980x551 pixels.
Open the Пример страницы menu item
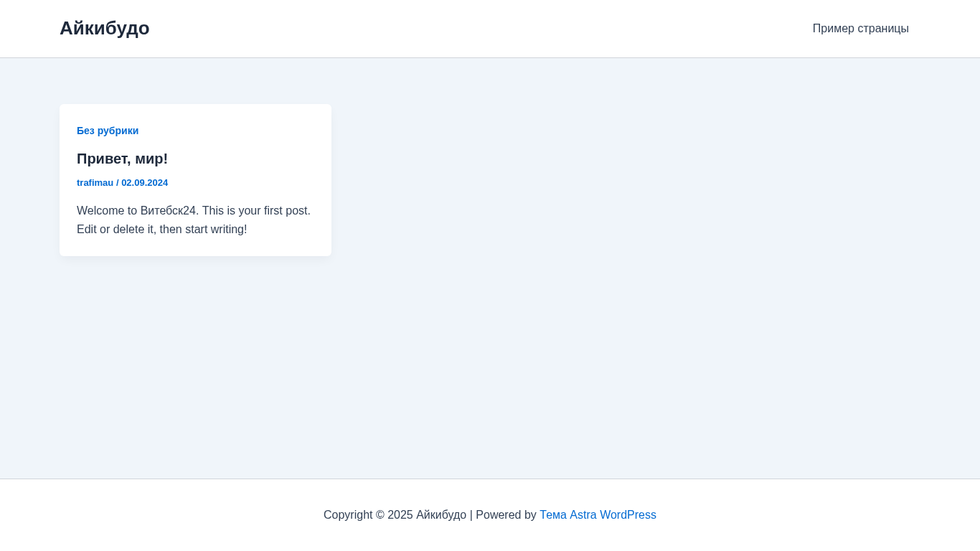pyautogui.click(x=860, y=29)
